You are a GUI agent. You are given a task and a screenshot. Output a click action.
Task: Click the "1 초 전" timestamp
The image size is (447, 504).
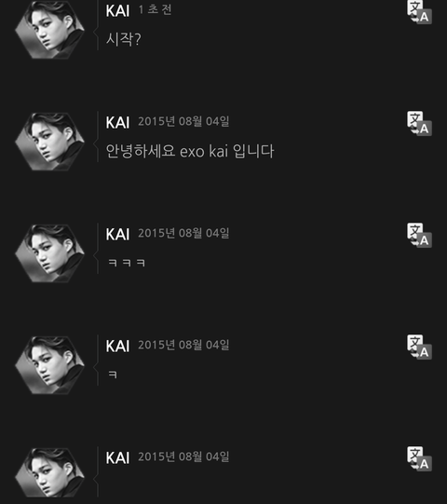pos(155,9)
